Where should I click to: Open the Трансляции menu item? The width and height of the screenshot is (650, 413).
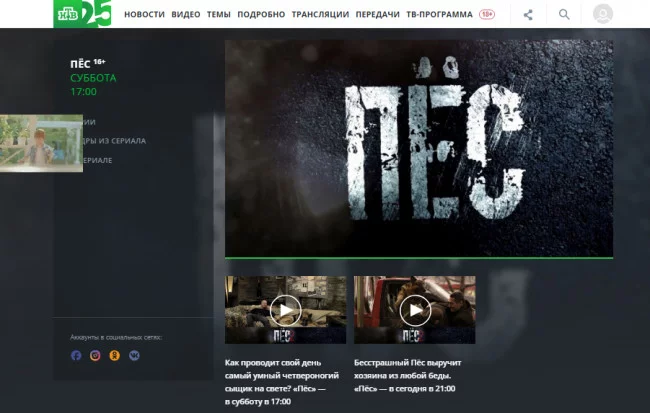tap(320, 14)
